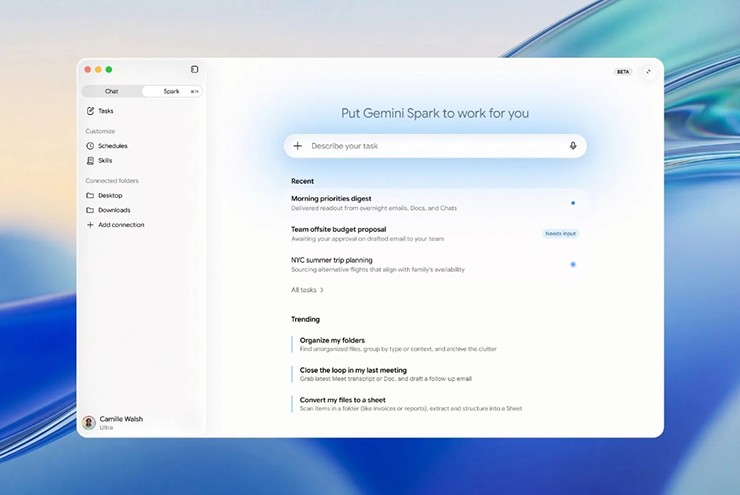Click 'Sourcing alternative flights' description text

point(378,269)
